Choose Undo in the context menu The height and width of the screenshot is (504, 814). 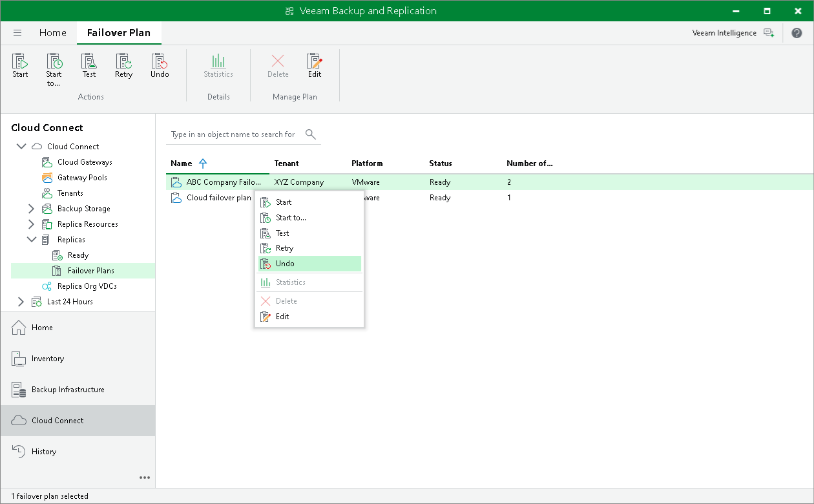pos(309,264)
